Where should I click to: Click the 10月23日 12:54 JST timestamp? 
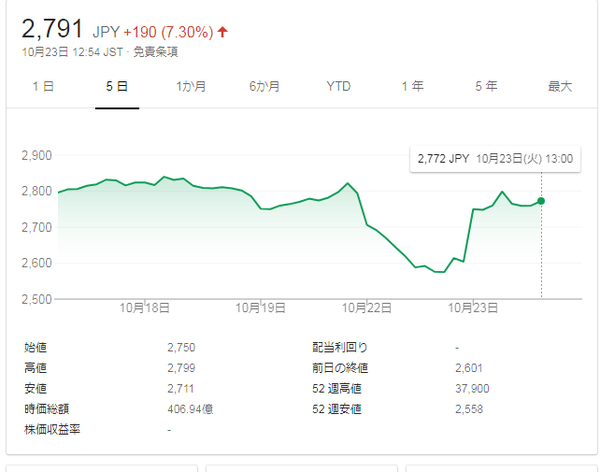tap(72, 52)
